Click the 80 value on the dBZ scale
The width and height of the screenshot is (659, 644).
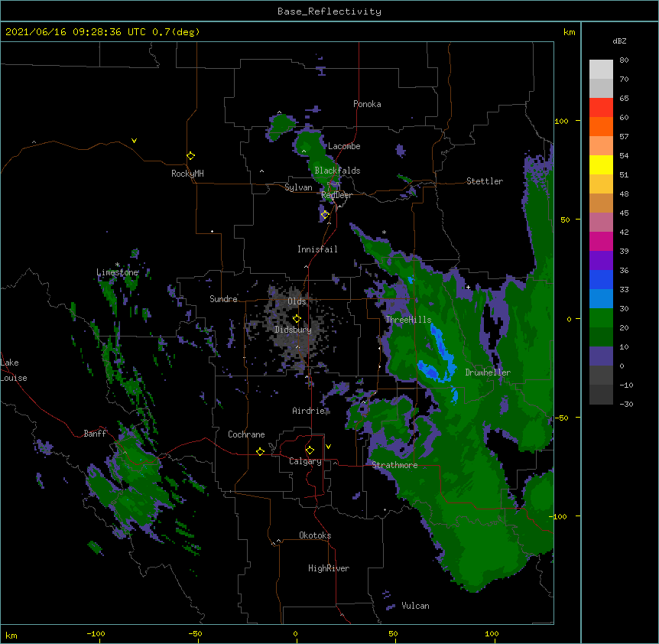pyautogui.click(x=624, y=60)
